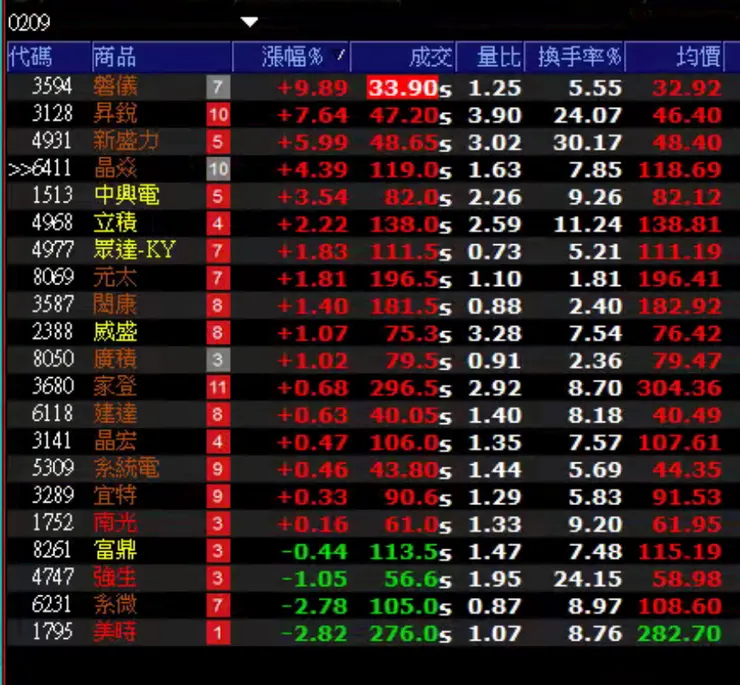
Task: Select stock code 6411 with >> marker
Action: click(x=40, y=169)
